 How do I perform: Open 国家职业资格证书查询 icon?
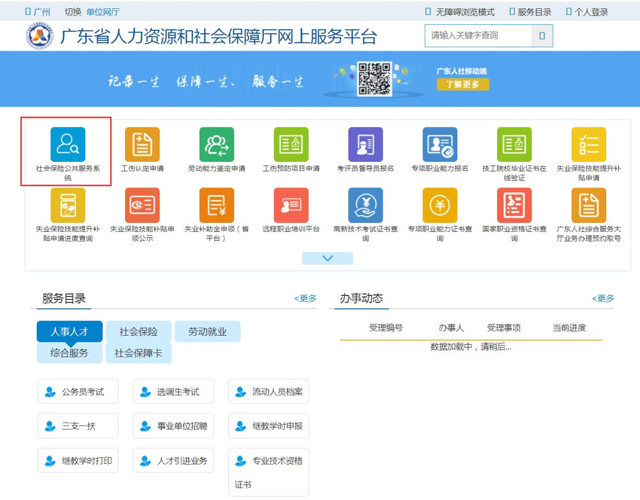pyautogui.click(x=514, y=205)
